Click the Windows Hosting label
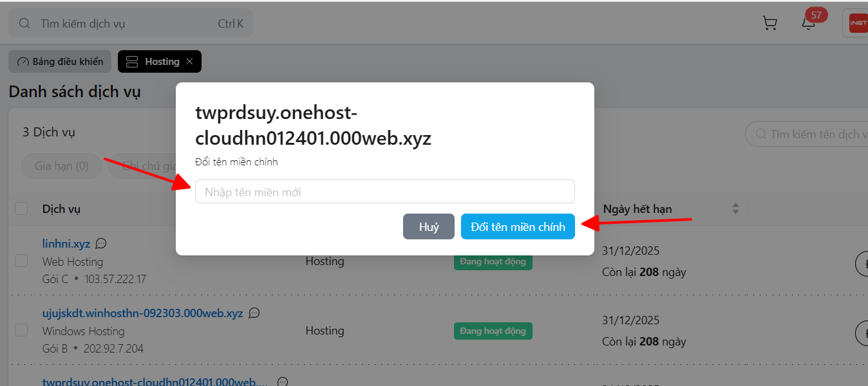Image resolution: width=868 pixels, height=386 pixels. coord(83,331)
